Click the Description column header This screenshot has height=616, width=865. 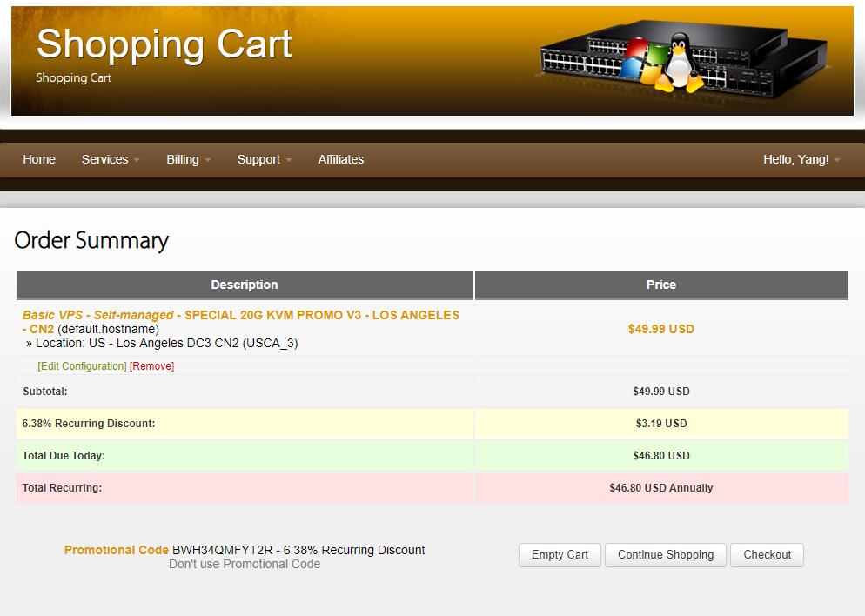(245, 285)
